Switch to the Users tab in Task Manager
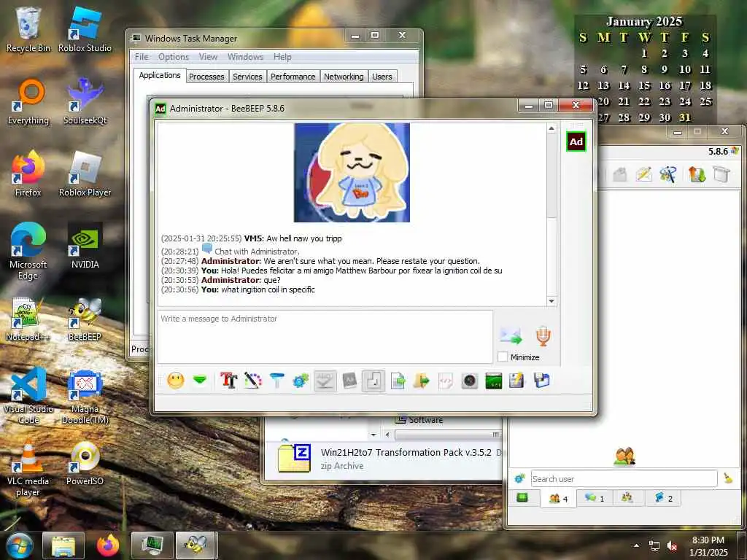Screen dimensions: 747x560 382,77
